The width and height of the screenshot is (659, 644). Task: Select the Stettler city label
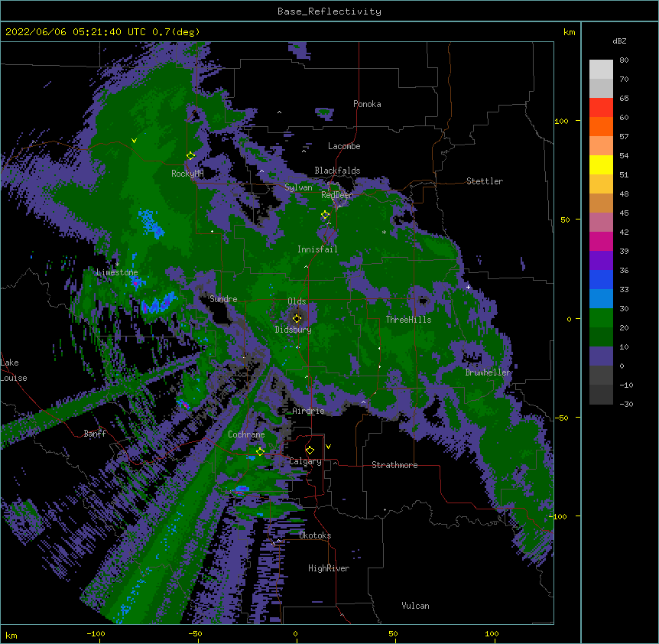tap(485, 181)
